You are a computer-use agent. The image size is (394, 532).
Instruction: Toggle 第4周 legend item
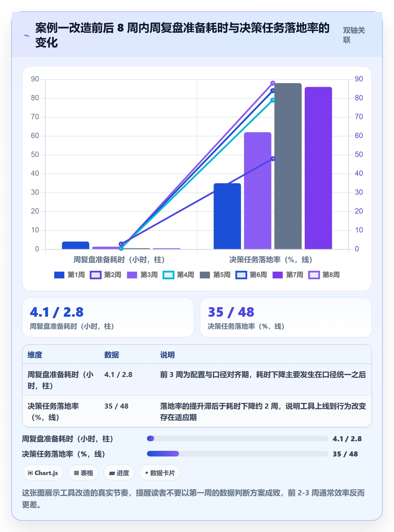click(178, 275)
